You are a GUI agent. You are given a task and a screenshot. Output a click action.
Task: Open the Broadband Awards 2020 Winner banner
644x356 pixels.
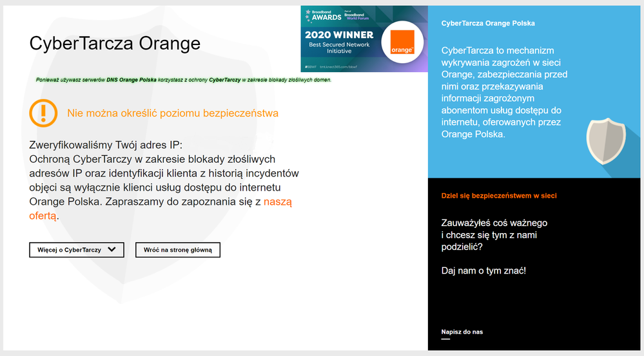pyautogui.click(x=364, y=39)
